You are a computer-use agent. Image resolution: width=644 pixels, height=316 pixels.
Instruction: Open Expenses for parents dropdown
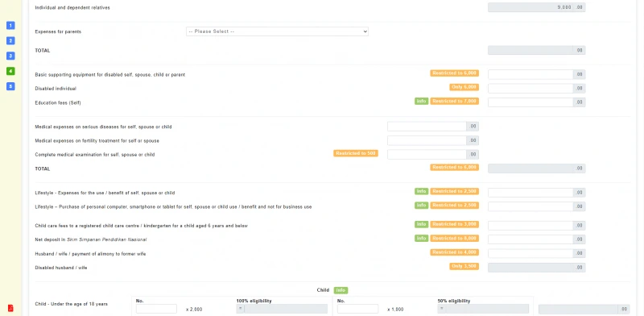(277, 31)
